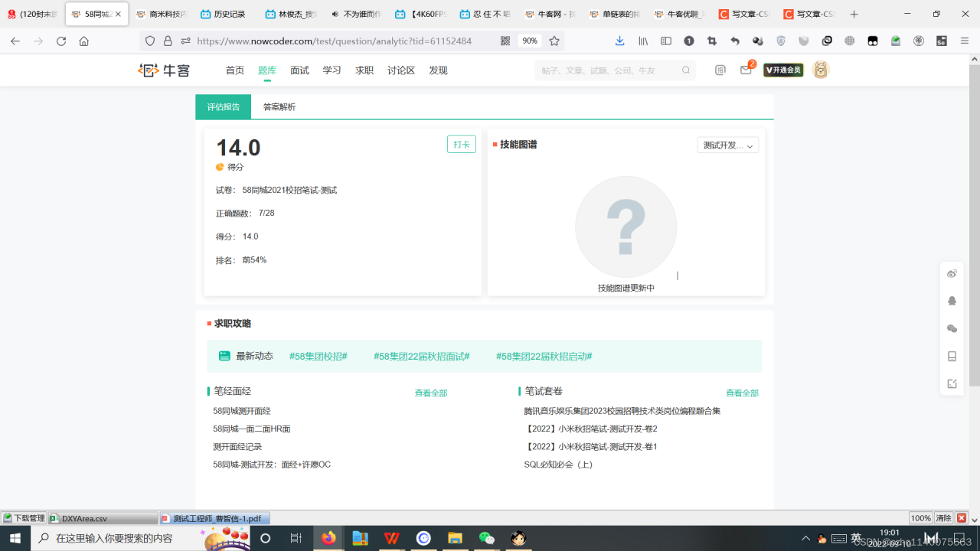Click the mobile app icon in sidebar
This screenshot has height=551, width=980.
(952, 357)
